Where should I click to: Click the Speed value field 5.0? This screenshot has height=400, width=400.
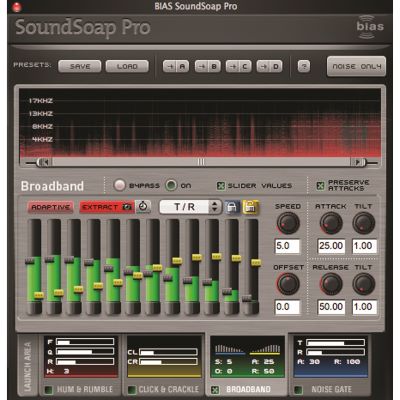click(287, 246)
